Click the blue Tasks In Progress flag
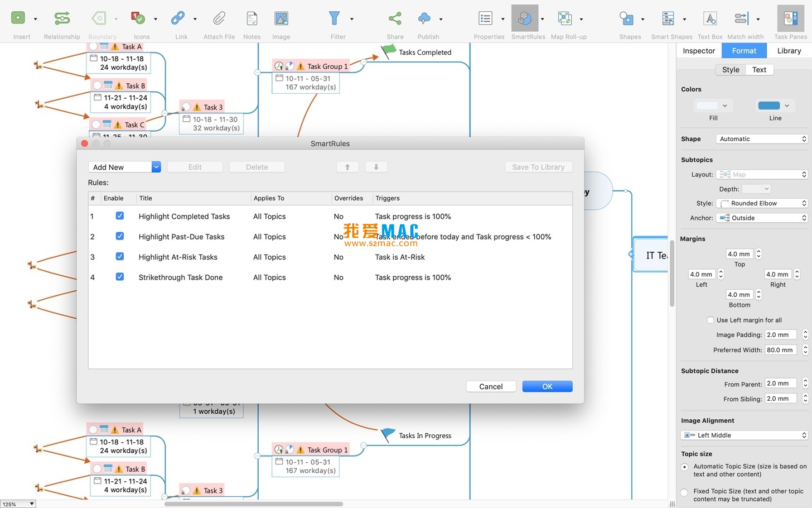The width and height of the screenshot is (812, 508). (388, 435)
